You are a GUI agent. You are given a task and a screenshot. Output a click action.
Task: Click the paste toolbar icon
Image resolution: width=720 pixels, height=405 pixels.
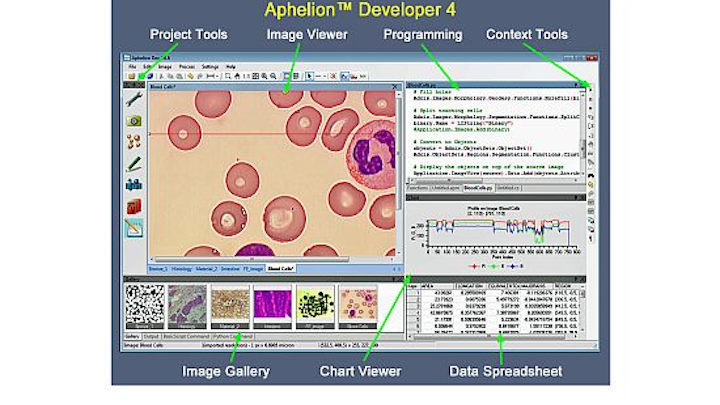(x=179, y=76)
